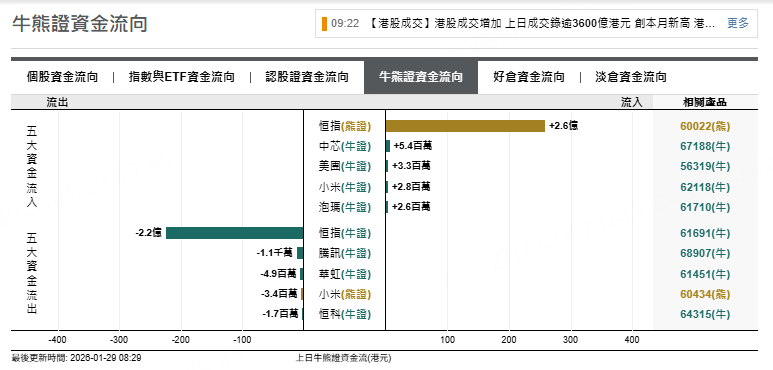Image resolution: width=773 pixels, height=370 pixels.
Task: Click the 更多 news link
Action: [738, 23]
